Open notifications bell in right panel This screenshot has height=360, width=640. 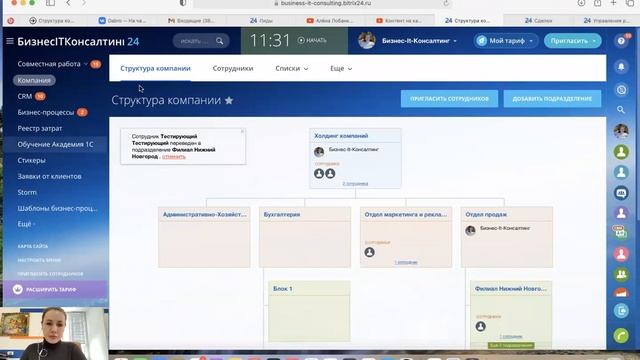(x=621, y=67)
